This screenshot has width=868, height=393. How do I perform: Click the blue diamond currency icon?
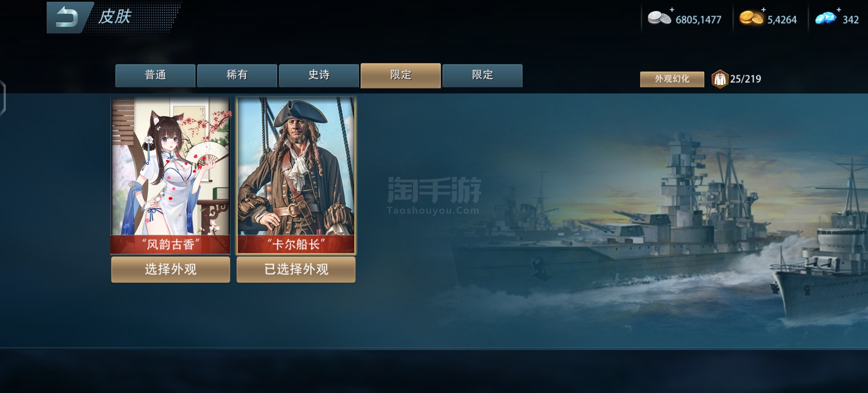pos(825,18)
